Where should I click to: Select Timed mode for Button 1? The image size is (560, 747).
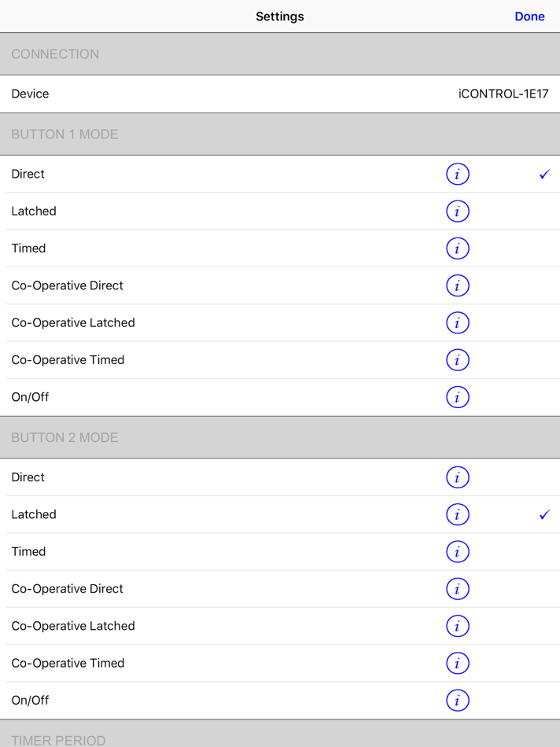157,248
